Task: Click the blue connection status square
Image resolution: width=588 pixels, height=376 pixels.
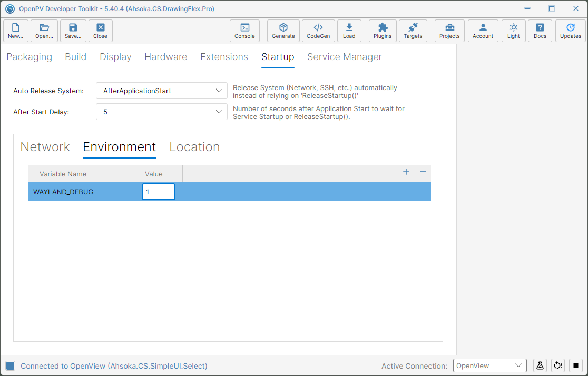Action: [11, 365]
